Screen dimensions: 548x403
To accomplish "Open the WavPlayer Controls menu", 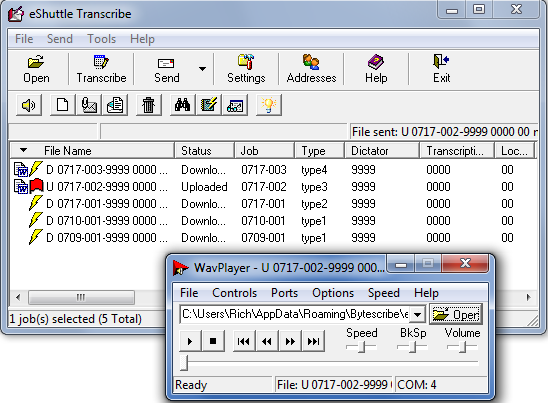I will pyautogui.click(x=235, y=293).
